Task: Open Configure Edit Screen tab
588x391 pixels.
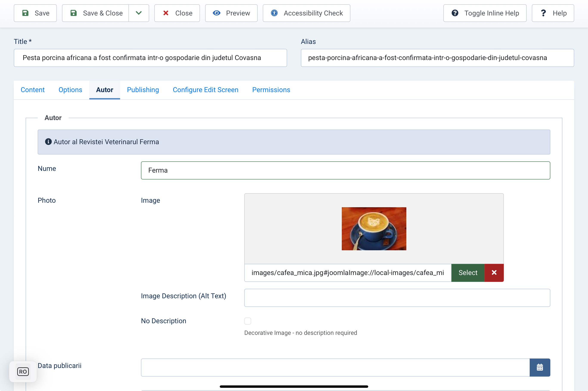Action: (206, 90)
